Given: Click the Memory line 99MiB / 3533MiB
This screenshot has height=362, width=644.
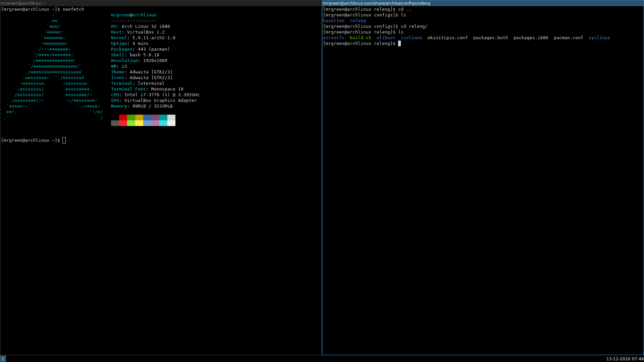Looking at the screenshot, I should (x=142, y=106).
